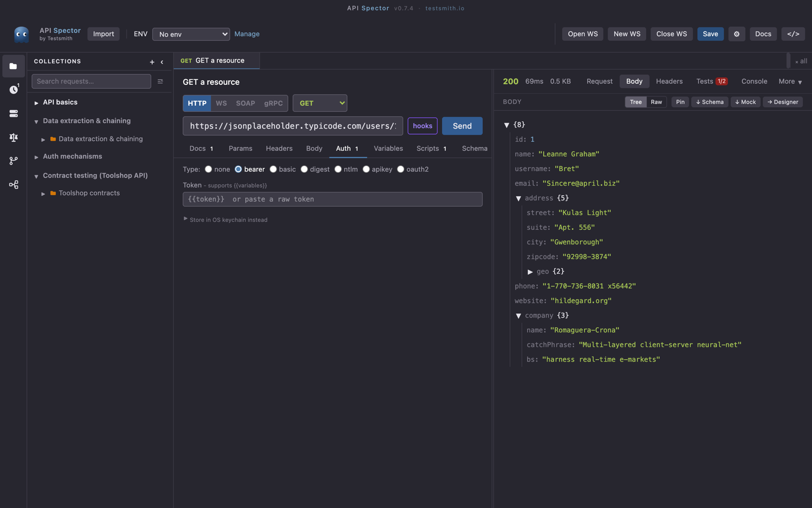Image resolution: width=812 pixels, height=508 pixels.
Task: Collapse the collections panel with chevron
Action: click(162, 62)
